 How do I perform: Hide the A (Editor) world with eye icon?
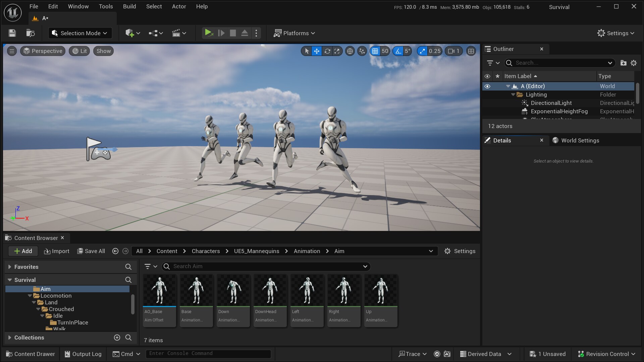point(487,86)
